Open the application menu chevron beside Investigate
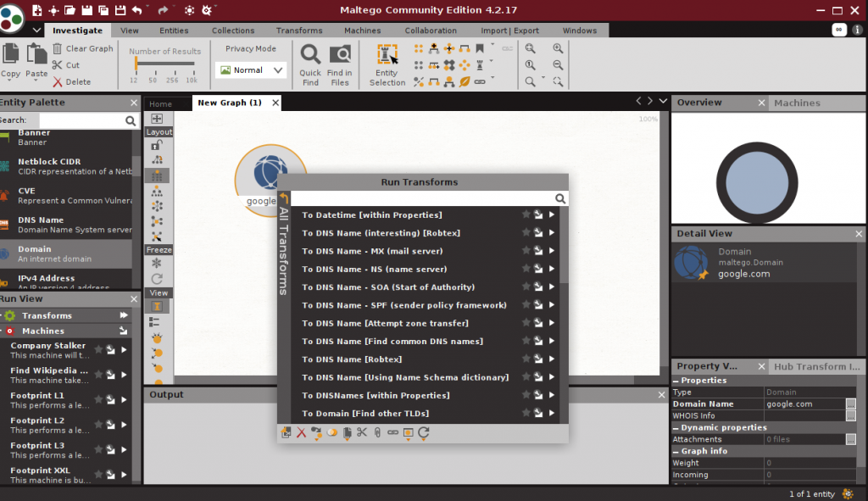Viewport: 868px width, 501px height. (x=36, y=31)
